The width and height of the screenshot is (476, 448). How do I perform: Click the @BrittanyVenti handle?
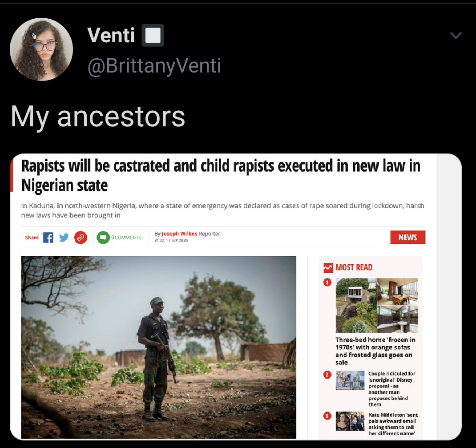tap(154, 65)
